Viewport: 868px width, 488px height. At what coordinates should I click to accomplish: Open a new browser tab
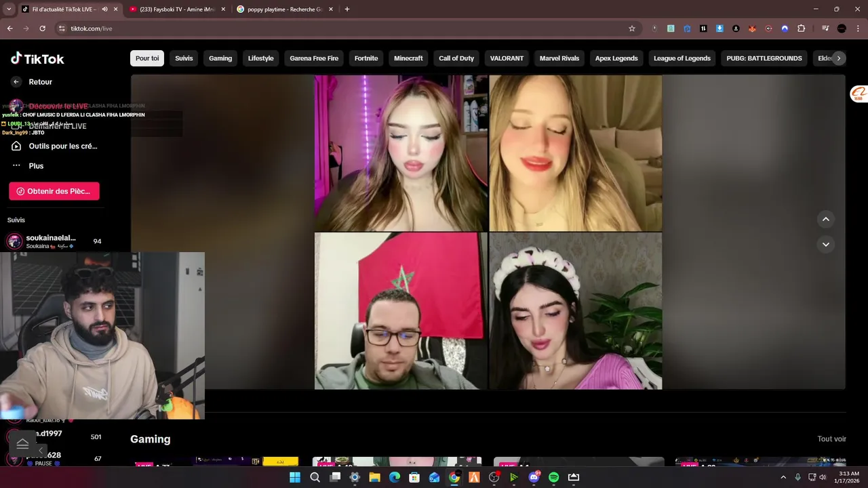(x=347, y=9)
